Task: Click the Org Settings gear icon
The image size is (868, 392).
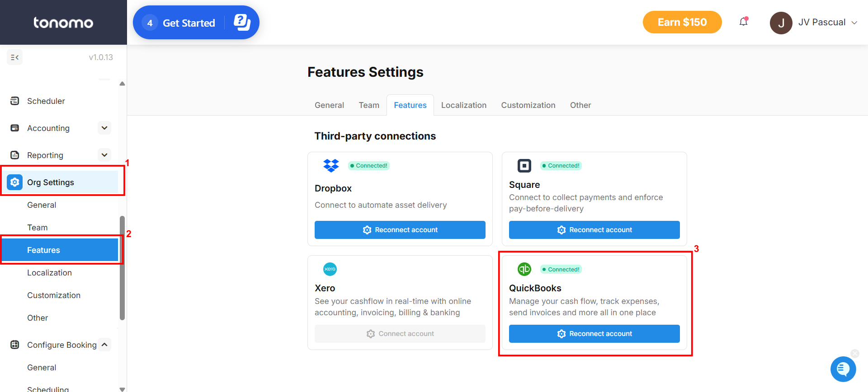Action: point(15,182)
